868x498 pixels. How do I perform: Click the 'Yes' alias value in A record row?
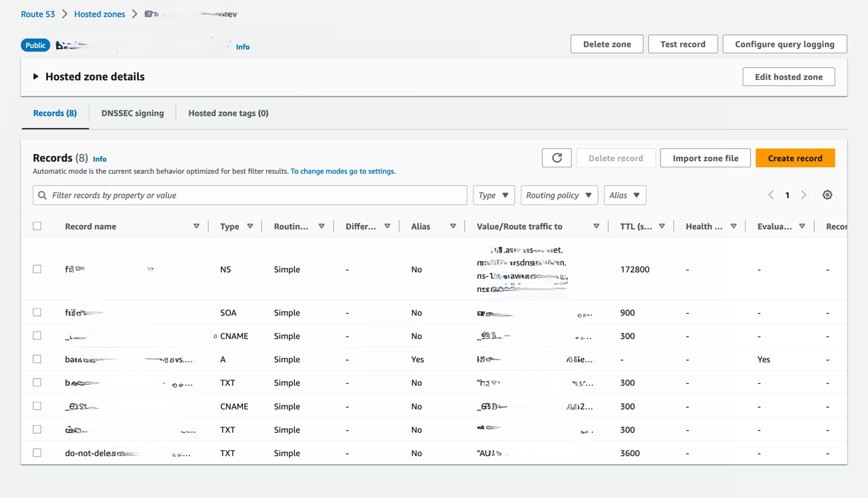(x=418, y=359)
